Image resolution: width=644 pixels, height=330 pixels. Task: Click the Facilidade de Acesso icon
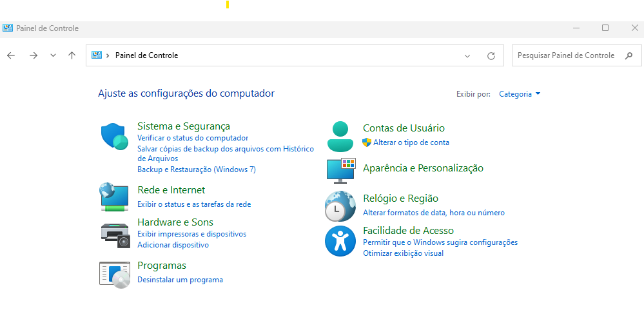pyautogui.click(x=340, y=241)
